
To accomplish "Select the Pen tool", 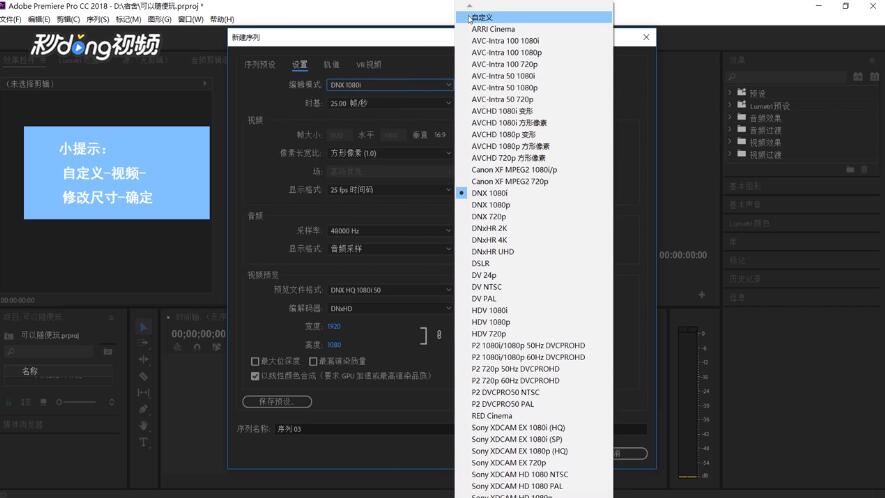I will (143, 409).
